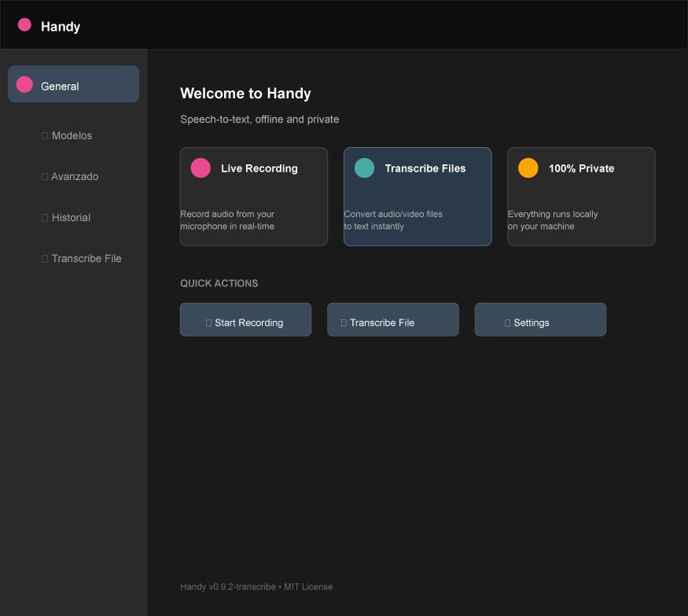This screenshot has width=688, height=616.
Task: Click 'Convert audio/video files' description text
Action: click(393, 220)
